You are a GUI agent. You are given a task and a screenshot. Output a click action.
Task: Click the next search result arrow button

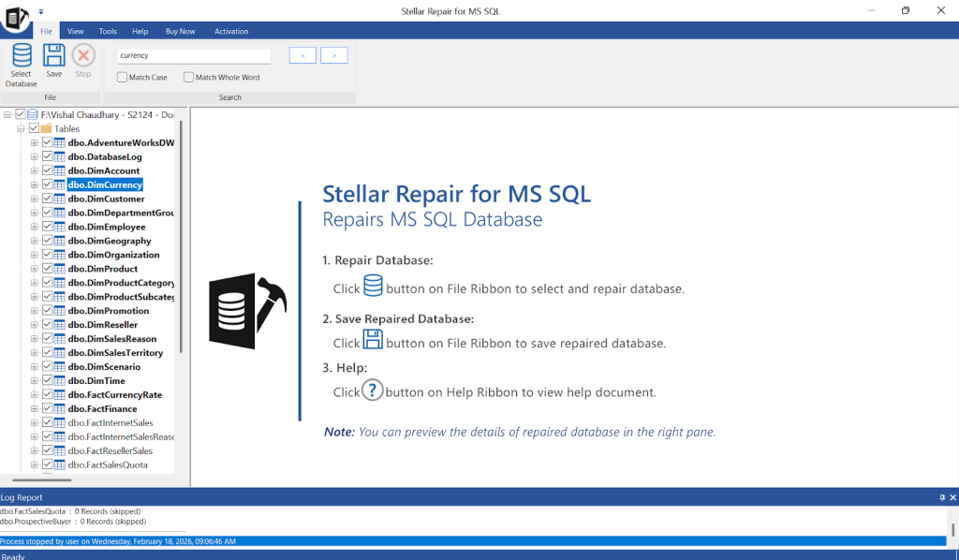(333, 55)
